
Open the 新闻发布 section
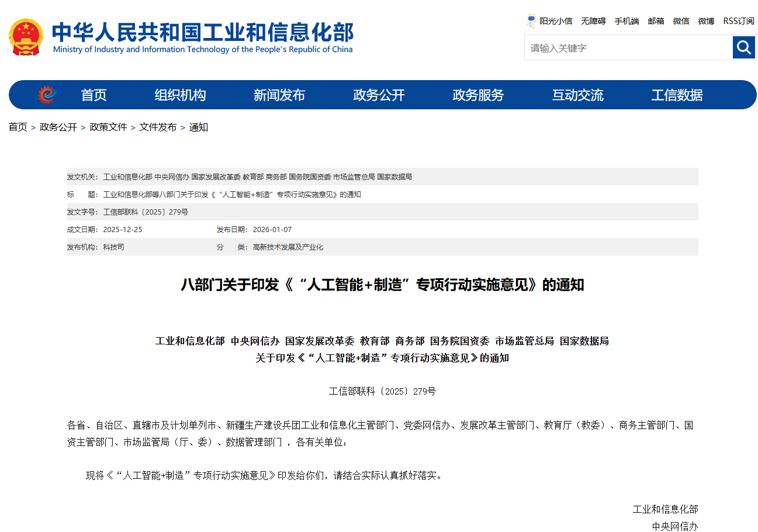click(279, 95)
